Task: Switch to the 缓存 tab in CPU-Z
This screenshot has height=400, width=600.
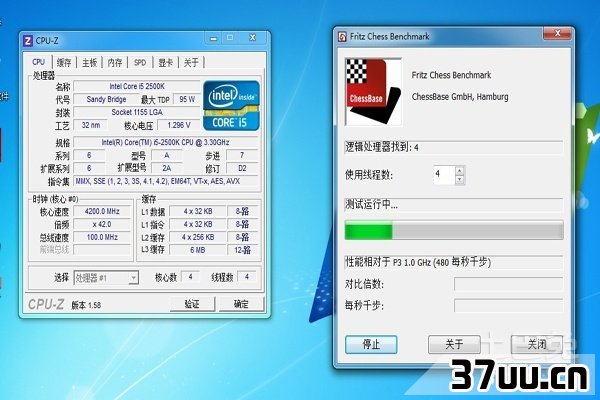Action: point(64,62)
